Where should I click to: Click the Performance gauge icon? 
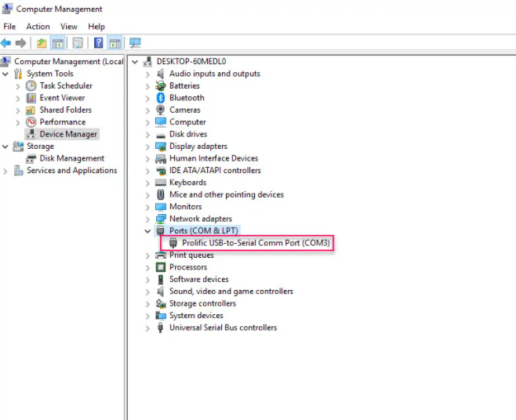[31, 122]
